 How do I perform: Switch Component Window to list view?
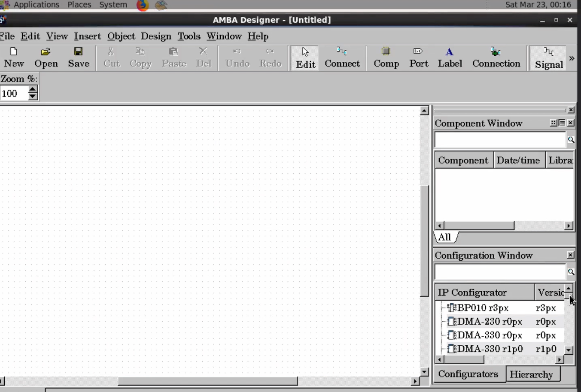click(x=562, y=123)
